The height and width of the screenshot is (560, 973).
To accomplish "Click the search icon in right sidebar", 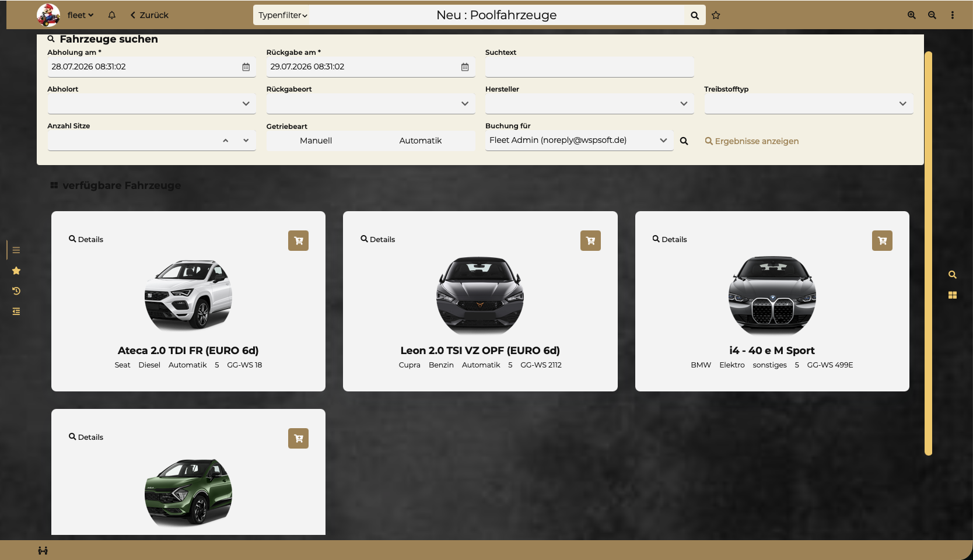I will coord(953,275).
